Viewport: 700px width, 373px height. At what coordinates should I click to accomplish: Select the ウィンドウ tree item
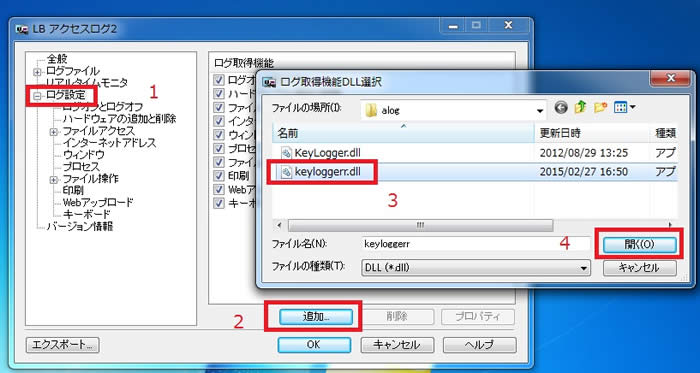84,155
